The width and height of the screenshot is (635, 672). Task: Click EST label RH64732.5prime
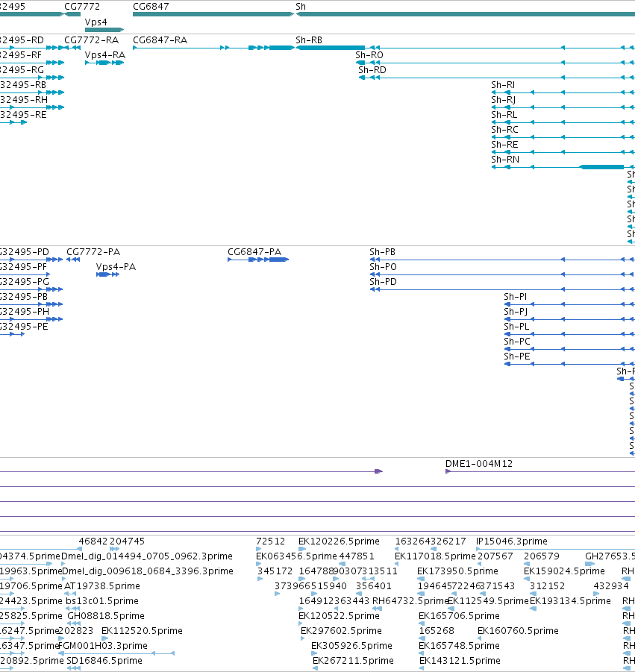(410, 601)
